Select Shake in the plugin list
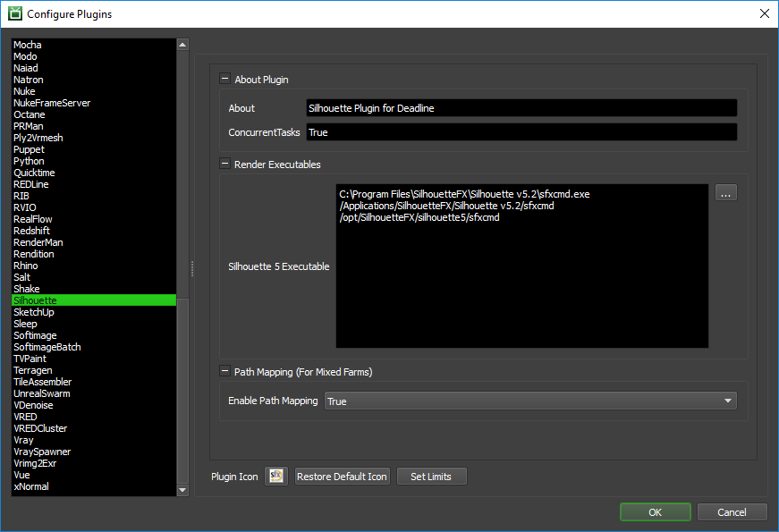 point(94,289)
